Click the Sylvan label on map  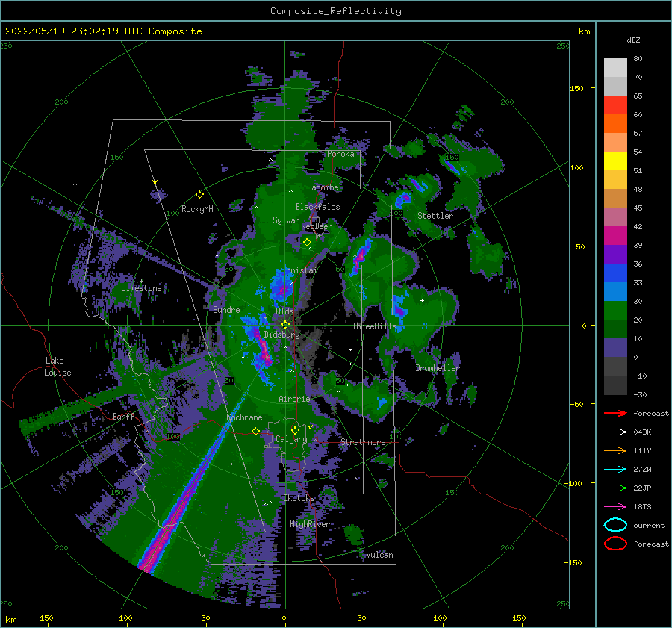286,220
